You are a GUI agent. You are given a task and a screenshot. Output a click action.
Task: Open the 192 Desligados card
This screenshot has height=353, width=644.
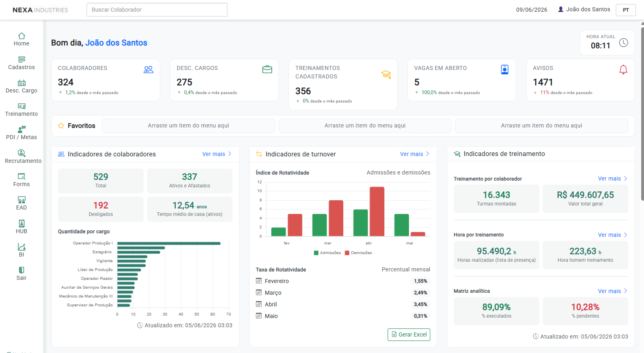101,209
